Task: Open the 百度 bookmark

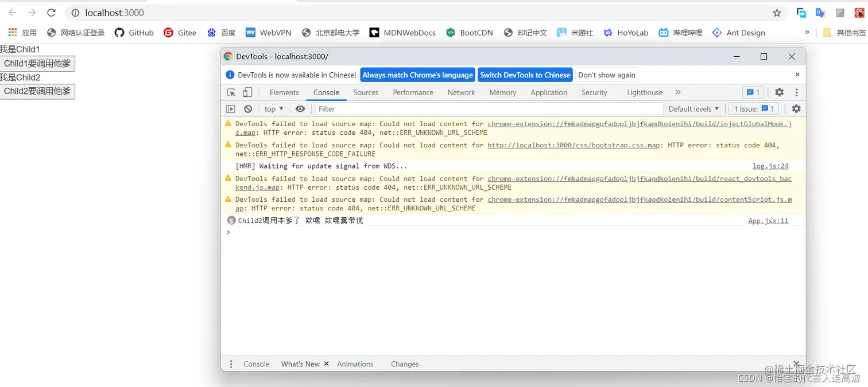Action: pyautogui.click(x=222, y=33)
